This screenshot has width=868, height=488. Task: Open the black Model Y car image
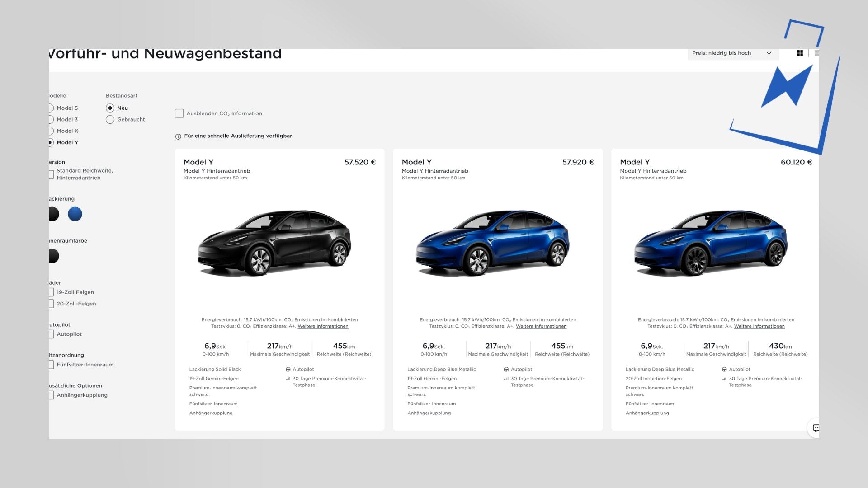(274, 243)
